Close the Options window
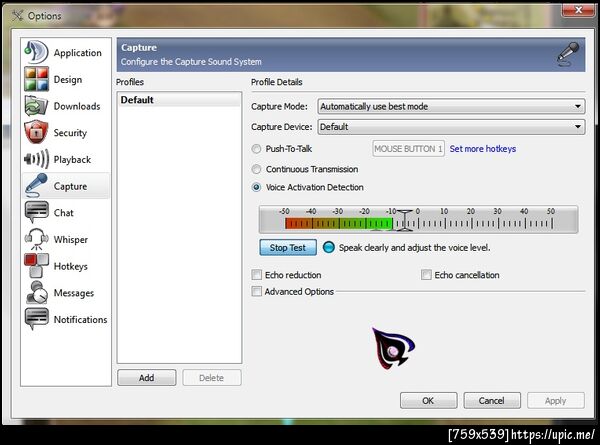The height and width of the screenshot is (445, 600). coord(578,10)
